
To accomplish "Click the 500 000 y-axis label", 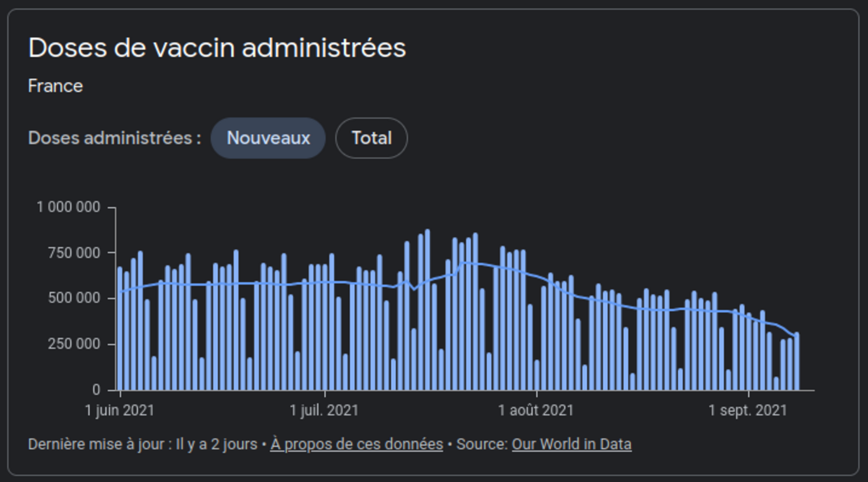I will pos(74,298).
